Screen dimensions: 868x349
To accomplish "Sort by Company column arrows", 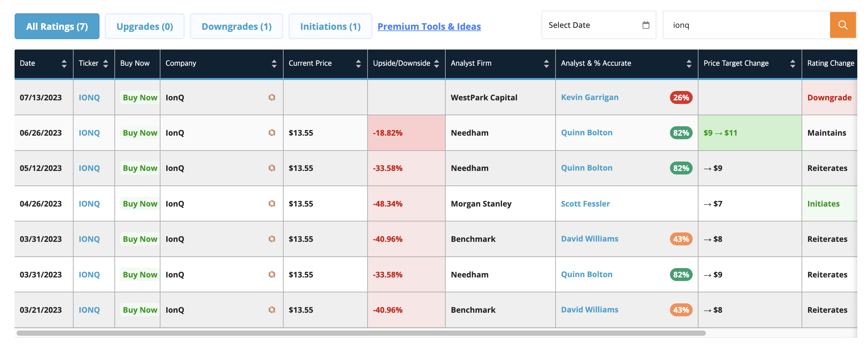I will click(x=274, y=63).
